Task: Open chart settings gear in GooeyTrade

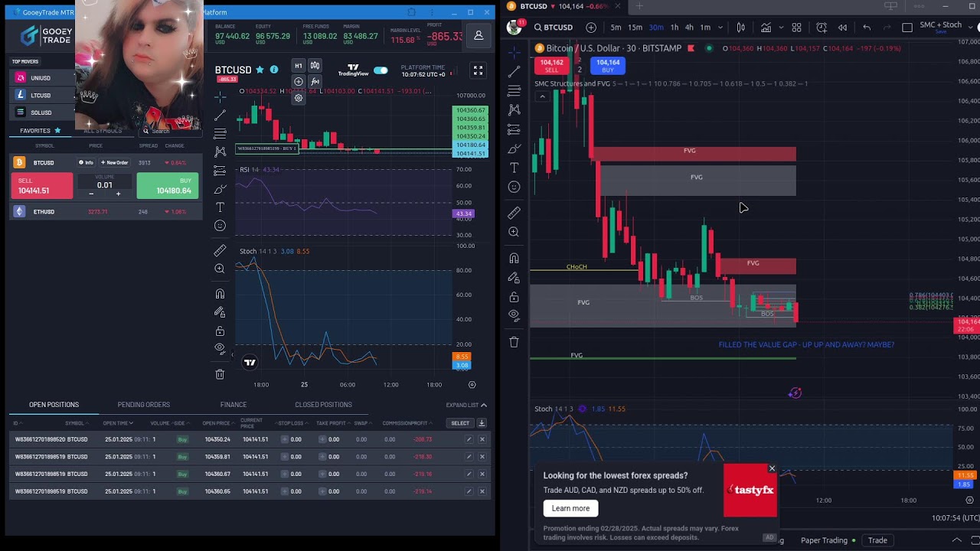Action: (299, 98)
